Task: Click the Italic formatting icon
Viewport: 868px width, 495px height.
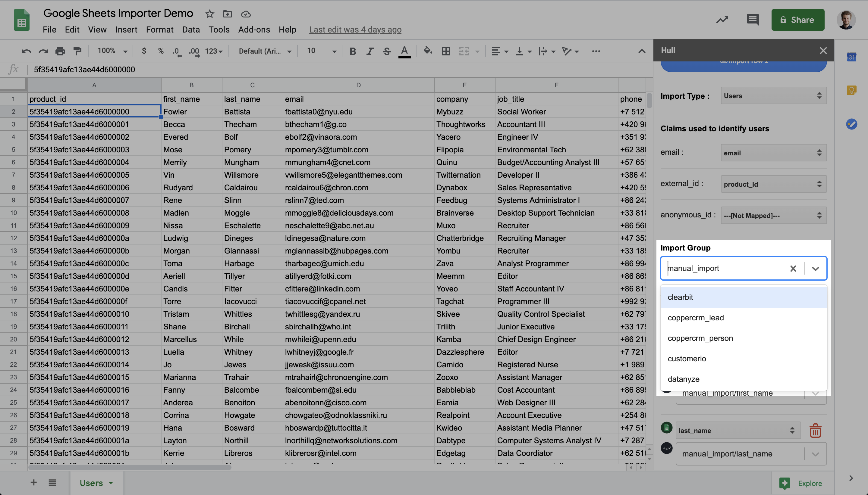Action: (x=370, y=51)
